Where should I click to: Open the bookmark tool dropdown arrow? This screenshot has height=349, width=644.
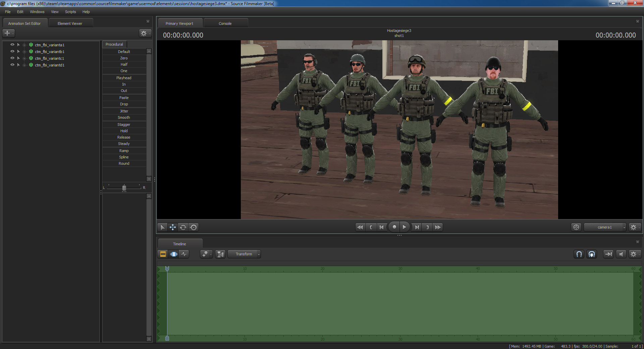[211, 254]
